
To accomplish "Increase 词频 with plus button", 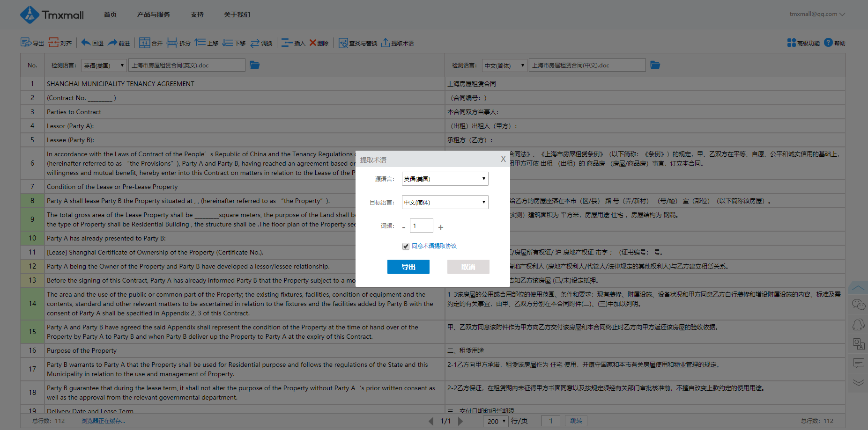I will click(x=441, y=227).
